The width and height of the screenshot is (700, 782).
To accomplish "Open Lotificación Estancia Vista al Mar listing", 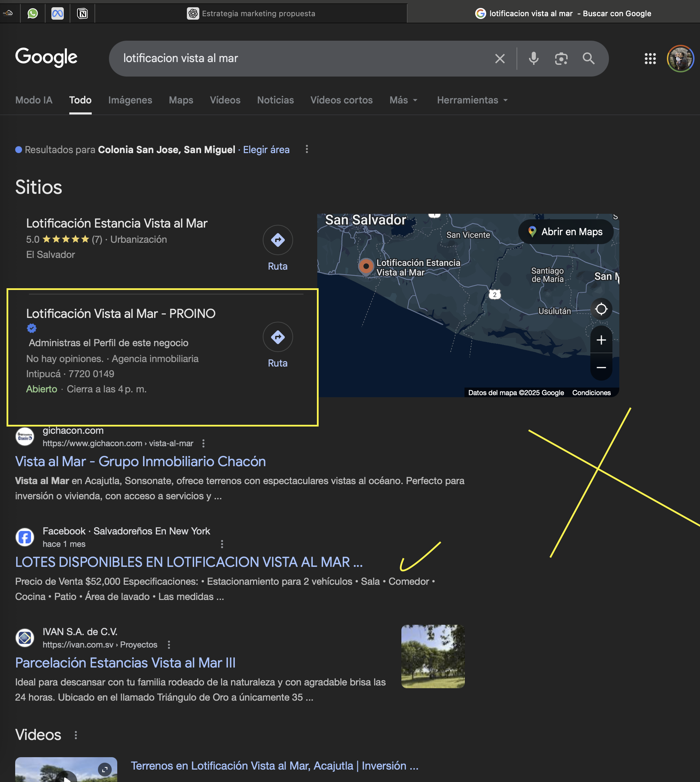I will (x=117, y=223).
